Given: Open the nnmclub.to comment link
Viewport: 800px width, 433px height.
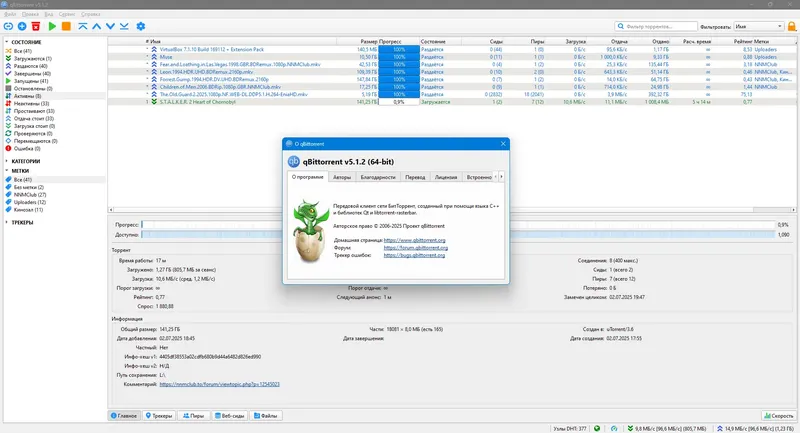Looking at the screenshot, I should (219, 384).
